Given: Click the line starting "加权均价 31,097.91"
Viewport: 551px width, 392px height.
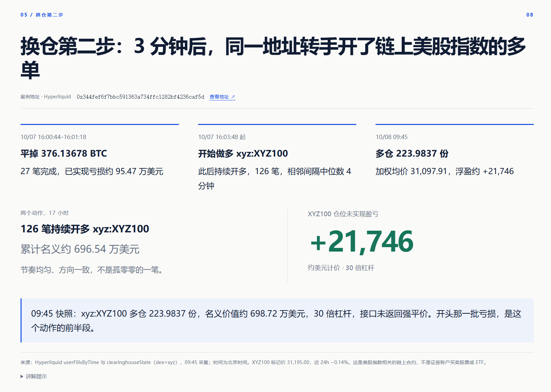Looking at the screenshot, I should tap(445, 171).
